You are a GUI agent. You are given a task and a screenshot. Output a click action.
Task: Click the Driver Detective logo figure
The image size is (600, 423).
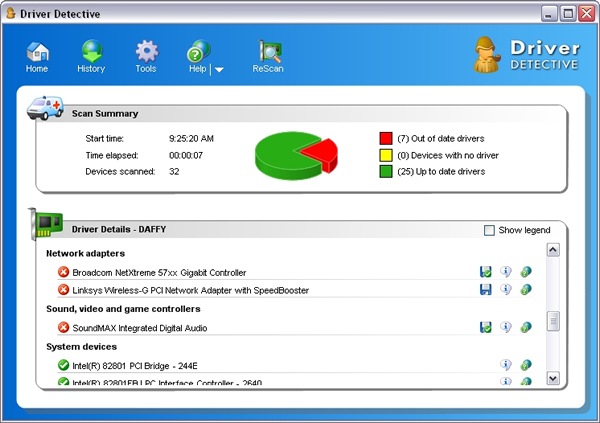(486, 54)
